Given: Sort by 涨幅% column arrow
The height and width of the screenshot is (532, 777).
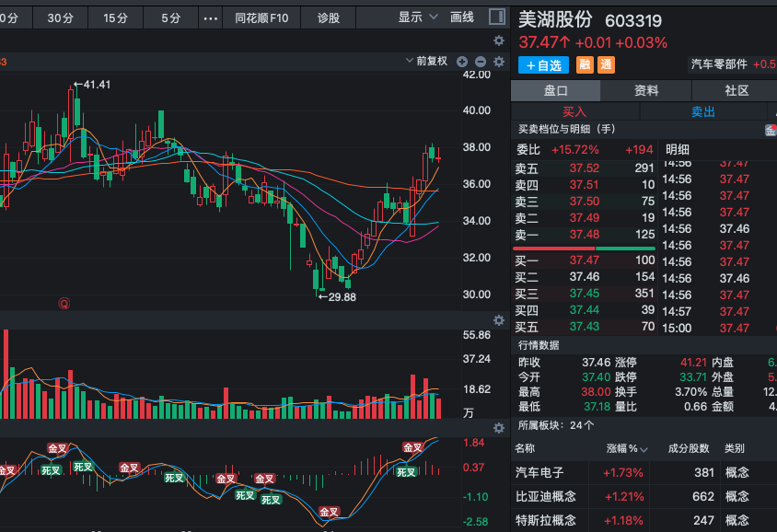Looking at the screenshot, I should click(x=644, y=450).
